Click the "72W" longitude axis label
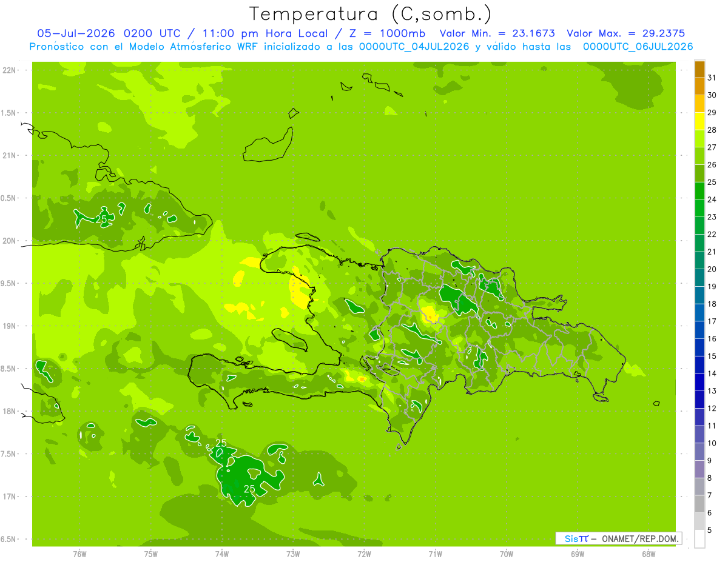728x562 pixels. [364, 554]
